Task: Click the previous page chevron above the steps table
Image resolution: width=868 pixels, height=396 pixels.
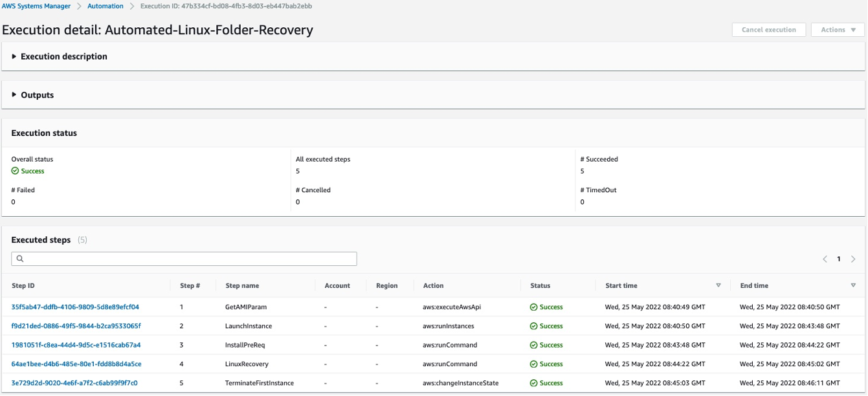Action: (x=826, y=258)
